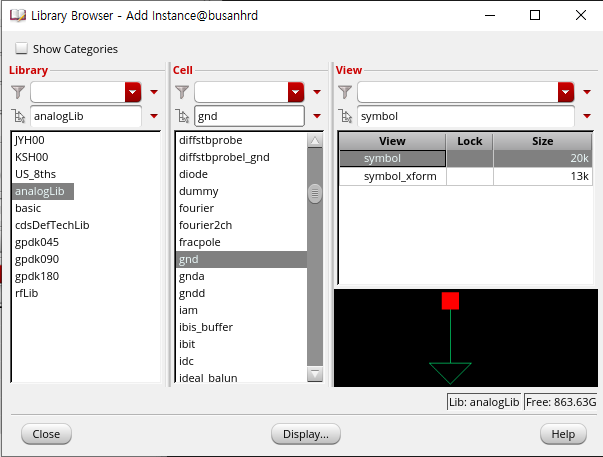Expand View filter options arrow
The image size is (603, 457).
click(587, 92)
